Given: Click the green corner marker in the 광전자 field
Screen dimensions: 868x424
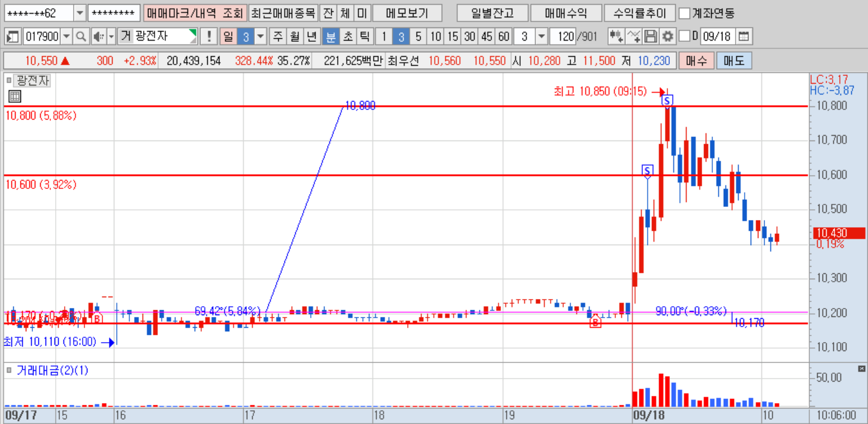Looking at the screenshot, I should [x=192, y=32].
